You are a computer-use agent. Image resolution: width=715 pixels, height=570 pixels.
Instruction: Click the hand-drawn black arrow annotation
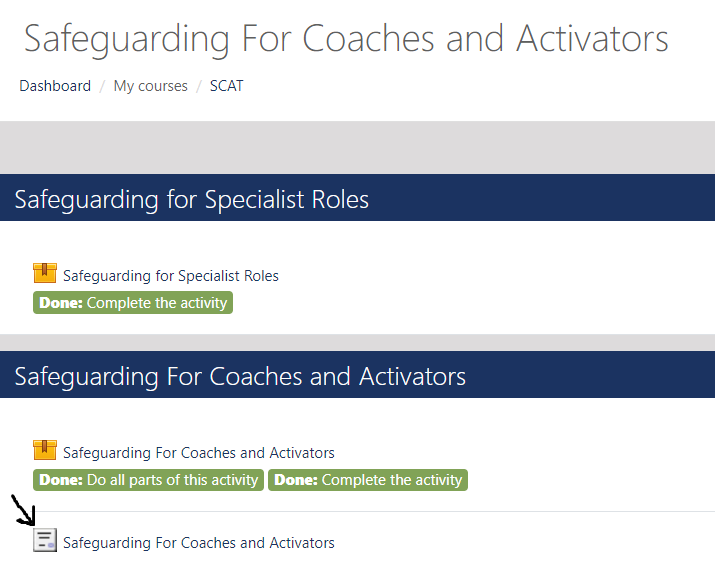(x=23, y=510)
